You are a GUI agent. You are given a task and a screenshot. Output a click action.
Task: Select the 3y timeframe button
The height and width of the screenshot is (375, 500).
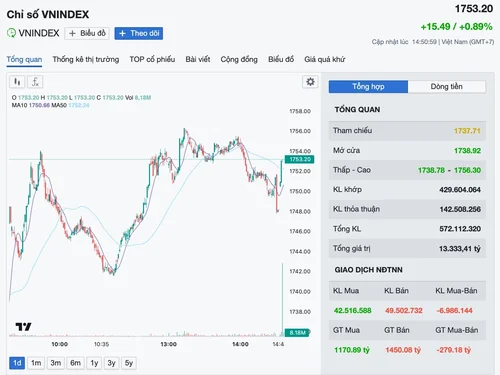[x=111, y=363]
